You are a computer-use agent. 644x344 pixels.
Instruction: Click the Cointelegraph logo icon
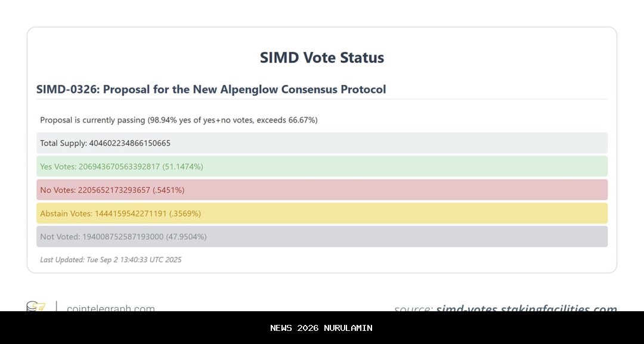pos(36,306)
